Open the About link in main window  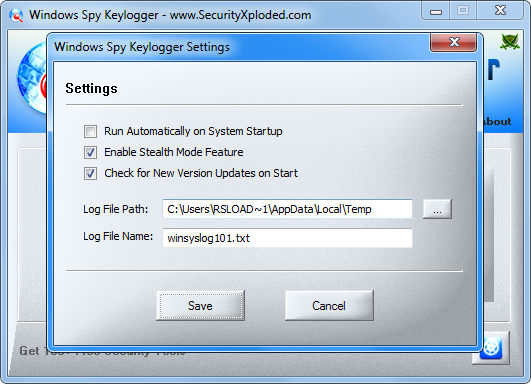coord(497,122)
